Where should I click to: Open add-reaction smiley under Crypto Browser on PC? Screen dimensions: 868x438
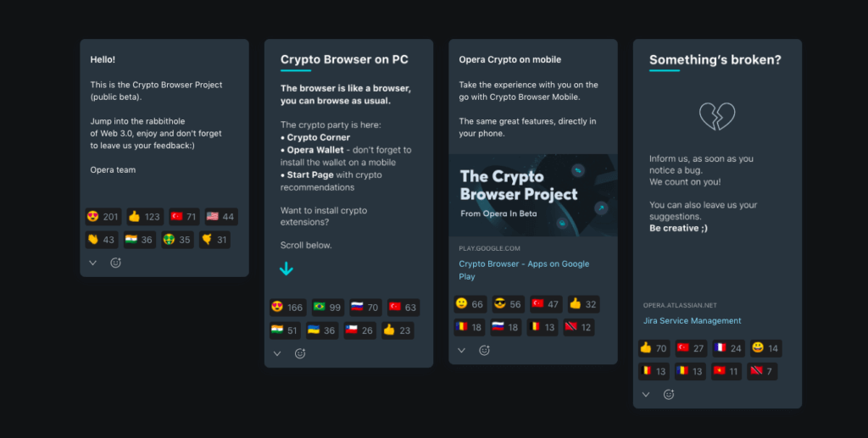(300, 353)
